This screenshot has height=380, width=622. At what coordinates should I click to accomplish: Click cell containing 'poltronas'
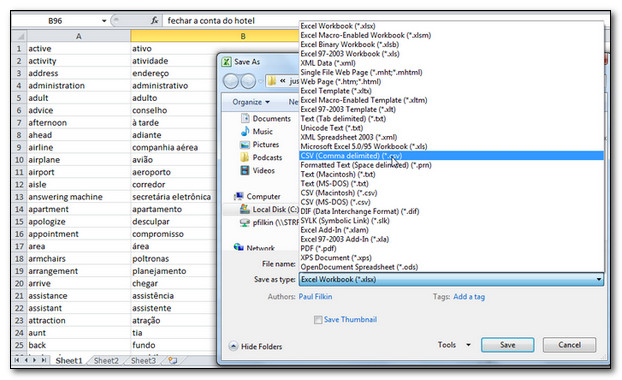click(173, 259)
